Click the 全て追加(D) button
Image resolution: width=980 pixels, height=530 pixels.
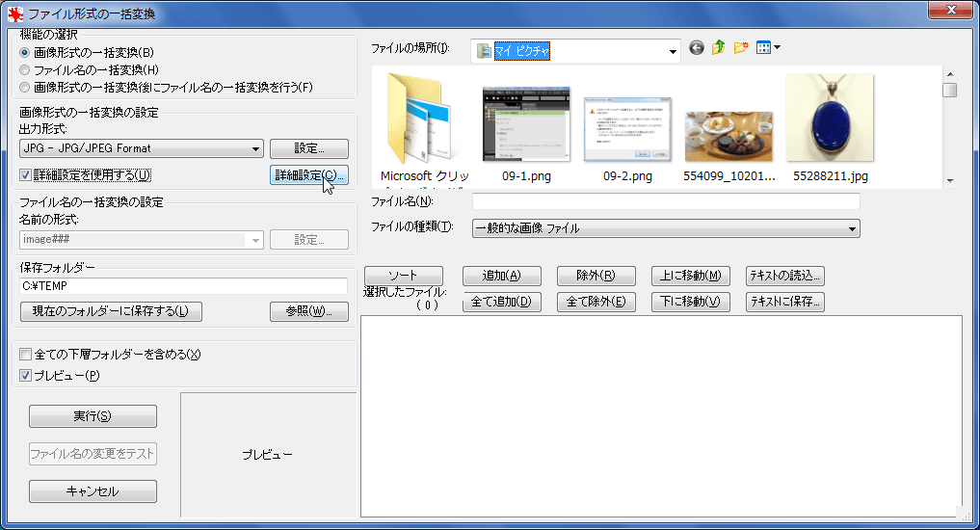[x=501, y=302]
